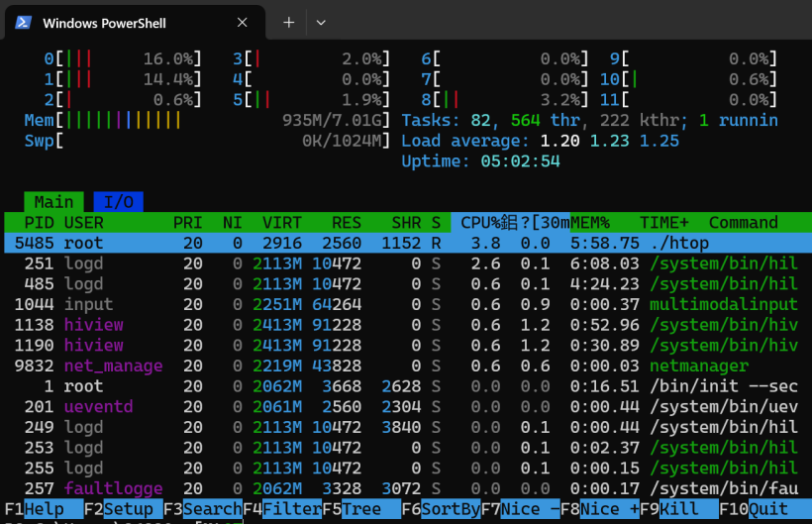Select the multimodalinput process row
Image resolution: width=812 pixels, height=524 pixels.
coord(408,304)
